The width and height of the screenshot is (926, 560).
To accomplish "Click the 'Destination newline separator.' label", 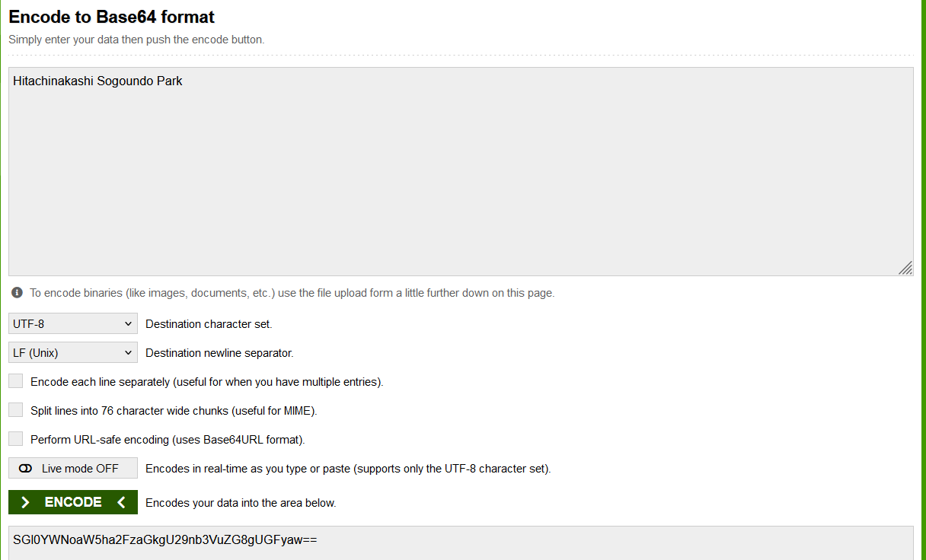I will (219, 353).
